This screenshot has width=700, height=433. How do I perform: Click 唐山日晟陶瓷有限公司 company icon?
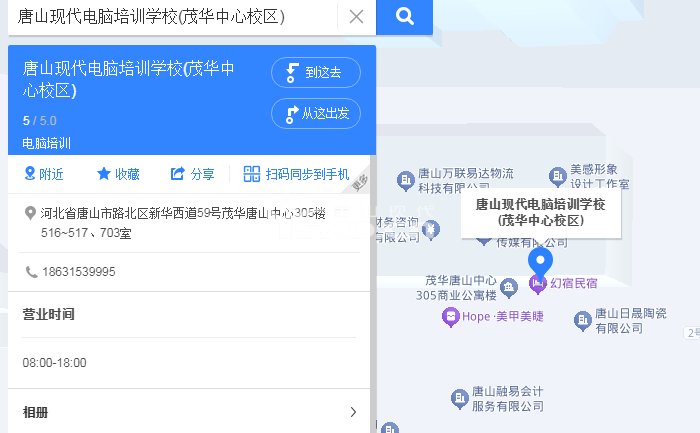click(x=583, y=321)
